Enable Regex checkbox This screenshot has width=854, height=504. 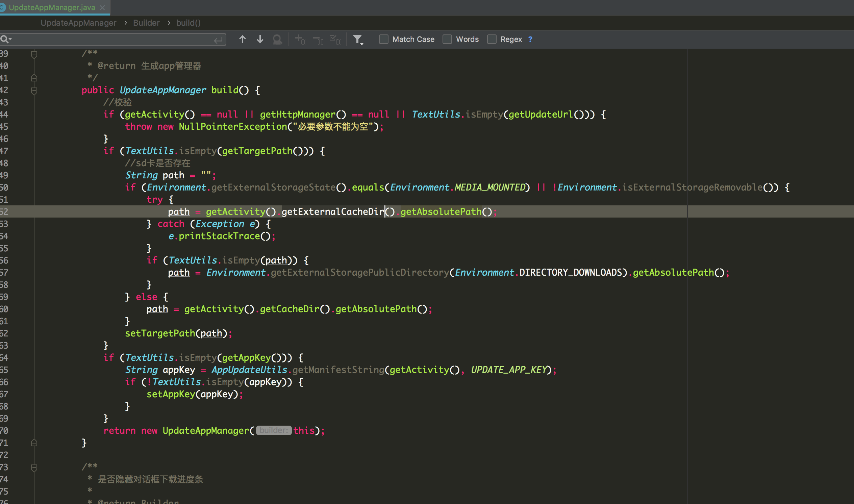492,40
